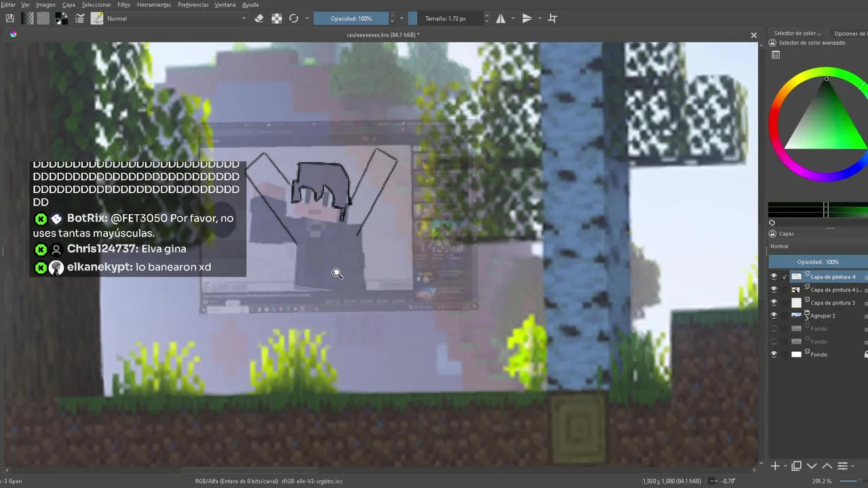Open dropdown arrow after Opacidad slider
868x488 pixels.
click(401, 18)
